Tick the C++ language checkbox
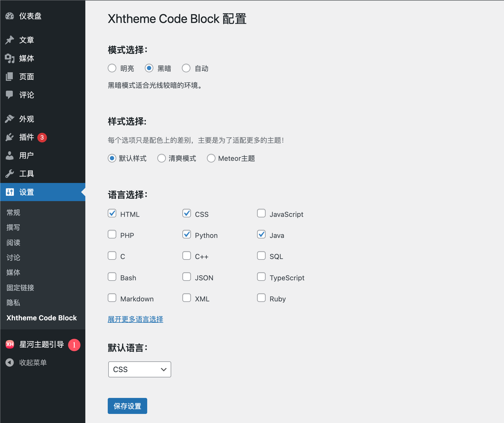Screen dimensions: 504x423 (187, 256)
